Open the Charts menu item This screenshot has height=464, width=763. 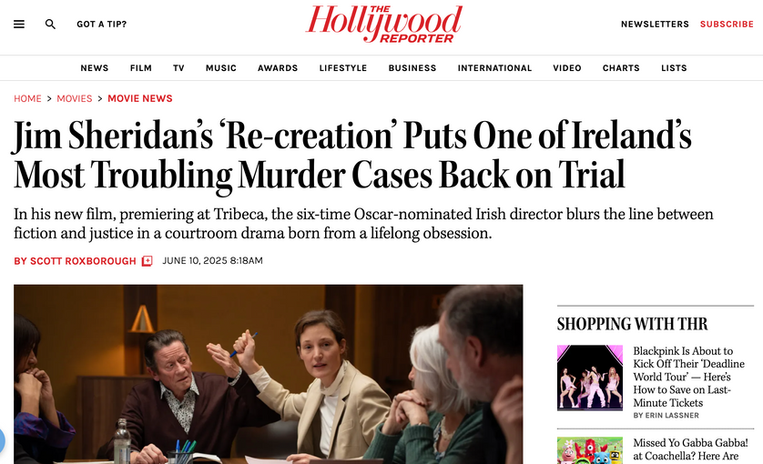(x=621, y=68)
